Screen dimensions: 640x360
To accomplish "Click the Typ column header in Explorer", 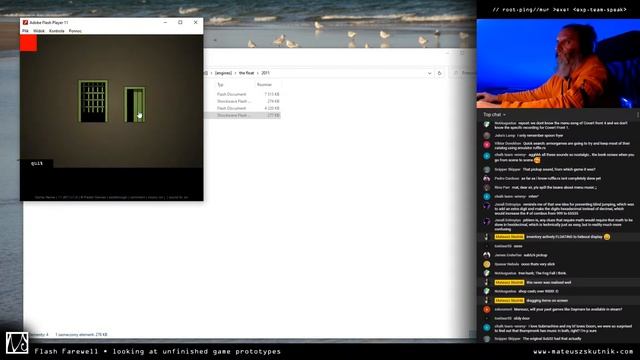I will click(220, 85).
